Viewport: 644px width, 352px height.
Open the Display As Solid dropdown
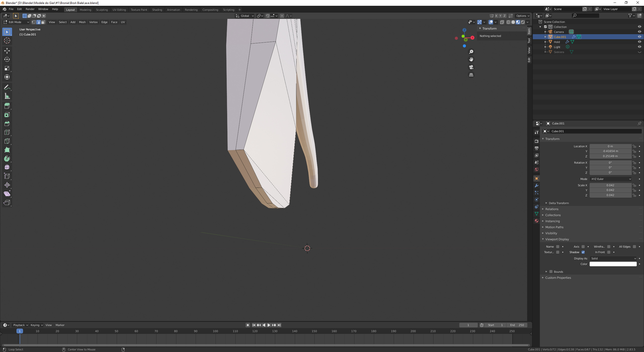pyautogui.click(x=613, y=258)
